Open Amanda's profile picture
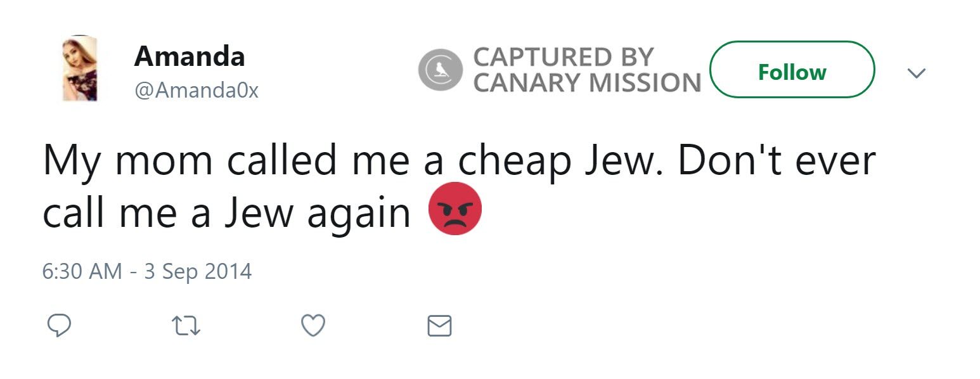980x379 pixels. 80,69
